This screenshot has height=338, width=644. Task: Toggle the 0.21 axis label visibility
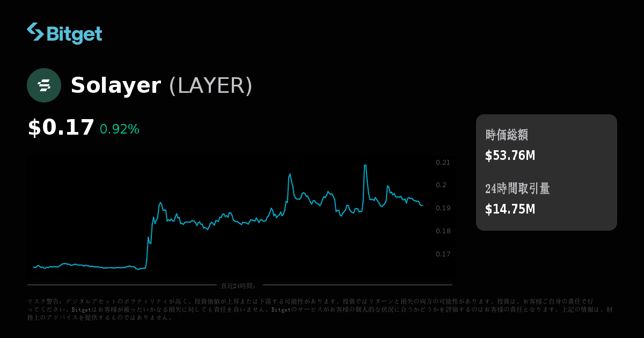tap(442, 162)
